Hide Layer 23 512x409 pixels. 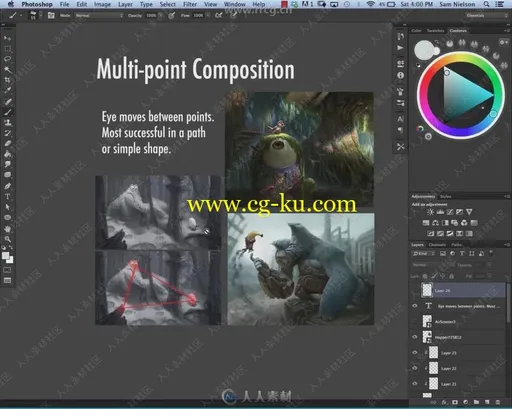click(x=415, y=352)
